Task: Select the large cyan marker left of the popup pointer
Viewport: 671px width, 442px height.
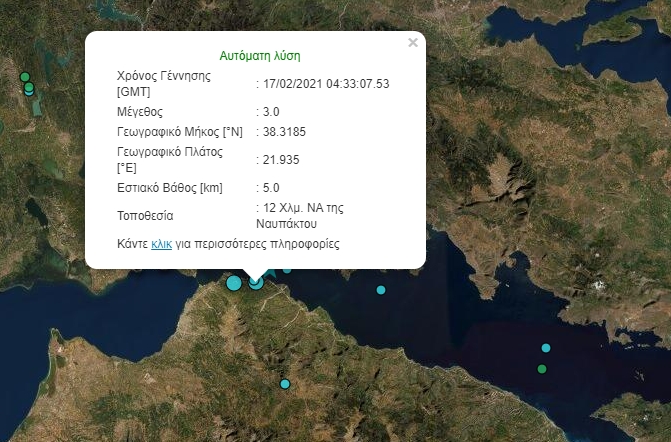Action: pos(234,283)
